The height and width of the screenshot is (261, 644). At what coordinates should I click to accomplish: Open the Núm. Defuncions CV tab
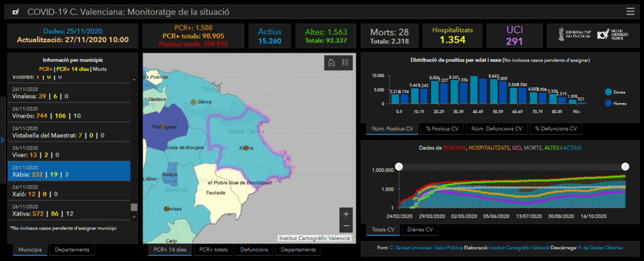(x=497, y=129)
